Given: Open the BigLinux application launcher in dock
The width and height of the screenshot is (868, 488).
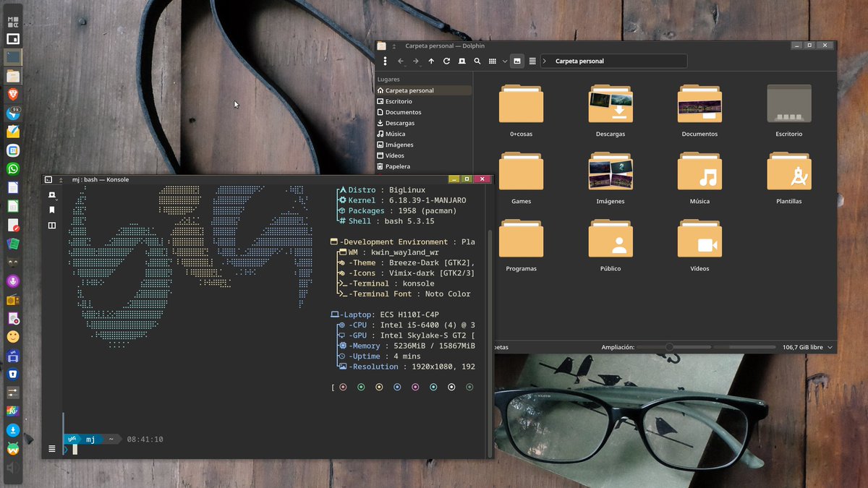Looking at the screenshot, I should pos(13,21).
